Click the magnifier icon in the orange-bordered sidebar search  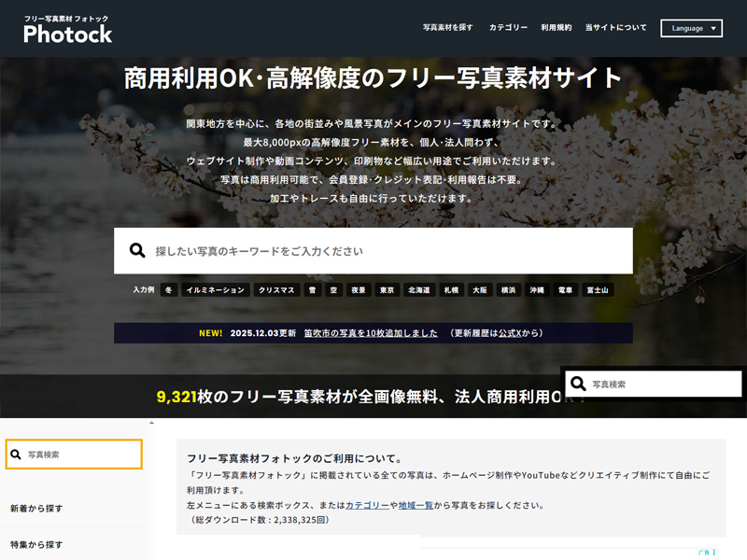click(15, 455)
